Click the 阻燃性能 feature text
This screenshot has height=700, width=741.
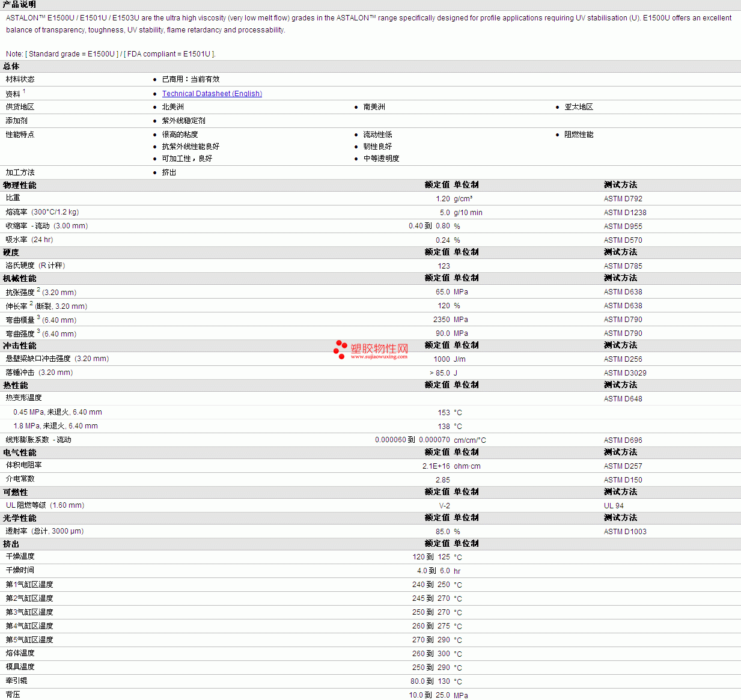pyautogui.click(x=579, y=135)
